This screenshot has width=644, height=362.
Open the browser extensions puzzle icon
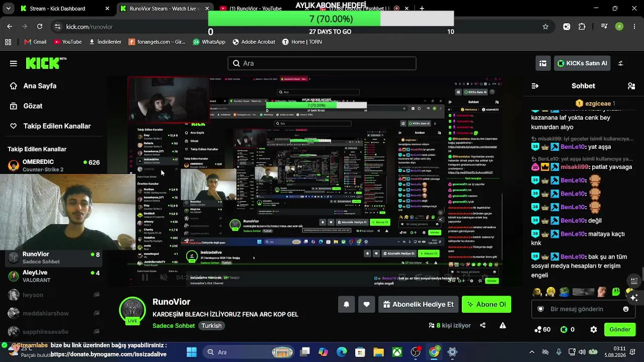click(582, 27)
